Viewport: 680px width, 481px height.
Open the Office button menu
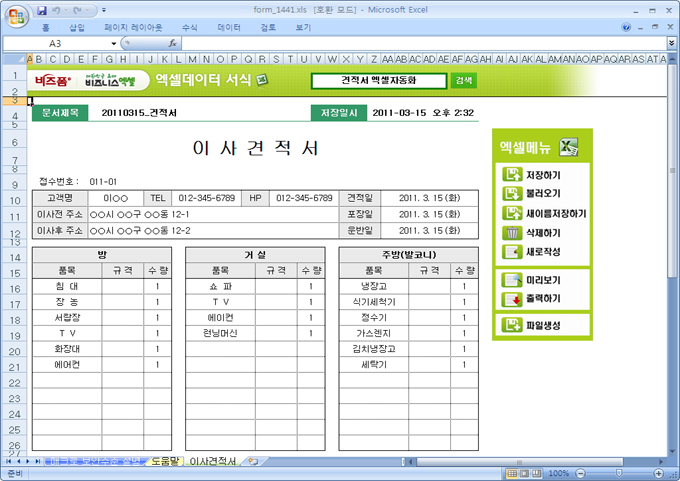pyautogui.click(x=16, y=16)
